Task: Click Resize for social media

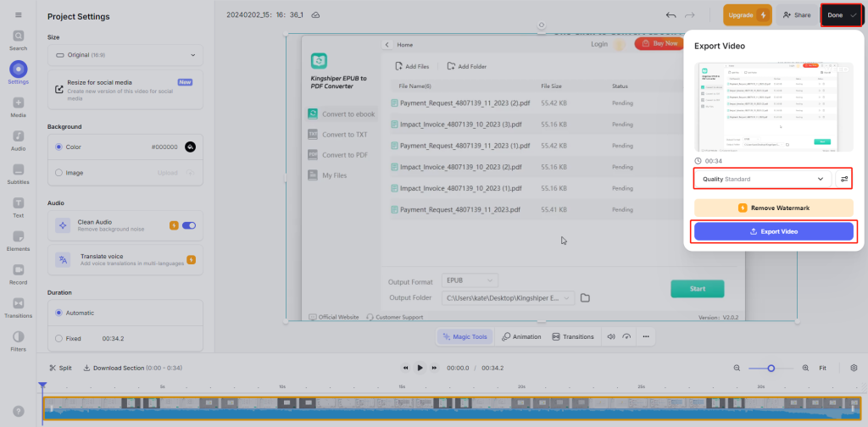Action: click(125, 90)
